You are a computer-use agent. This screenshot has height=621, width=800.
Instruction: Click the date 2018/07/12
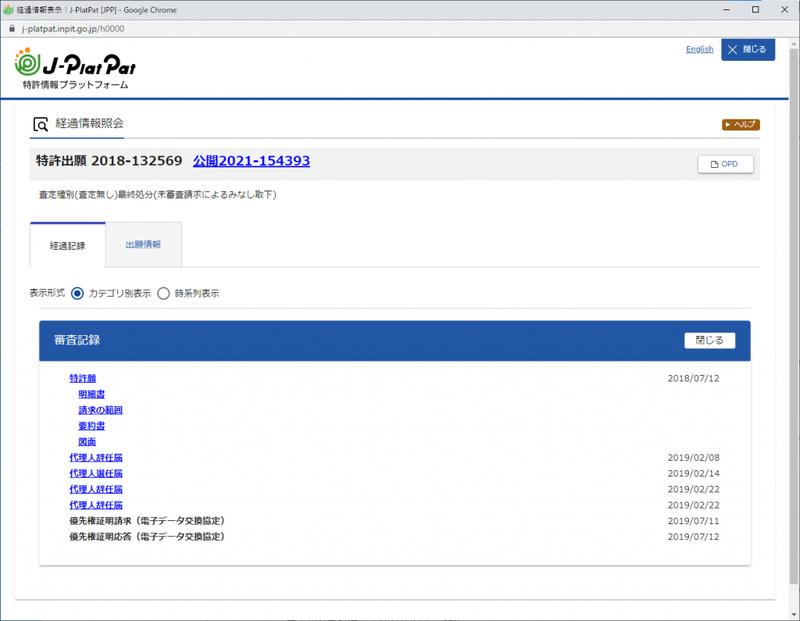coord(693,378)
